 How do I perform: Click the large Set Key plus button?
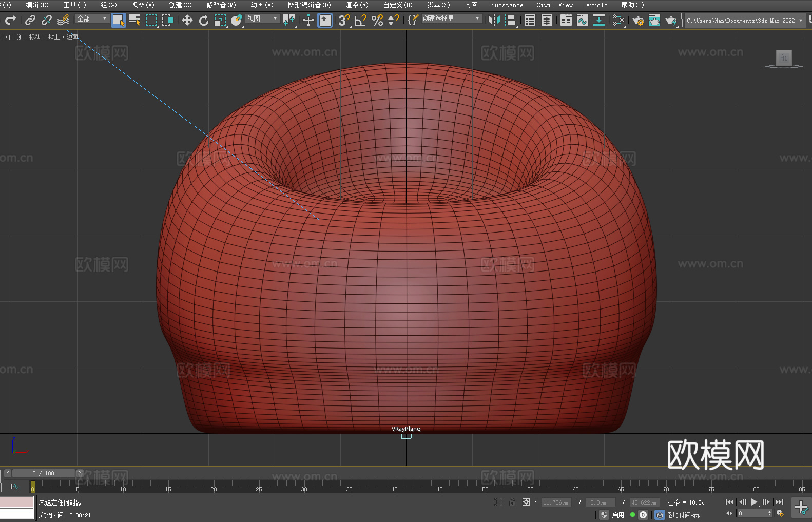point(801,508)
